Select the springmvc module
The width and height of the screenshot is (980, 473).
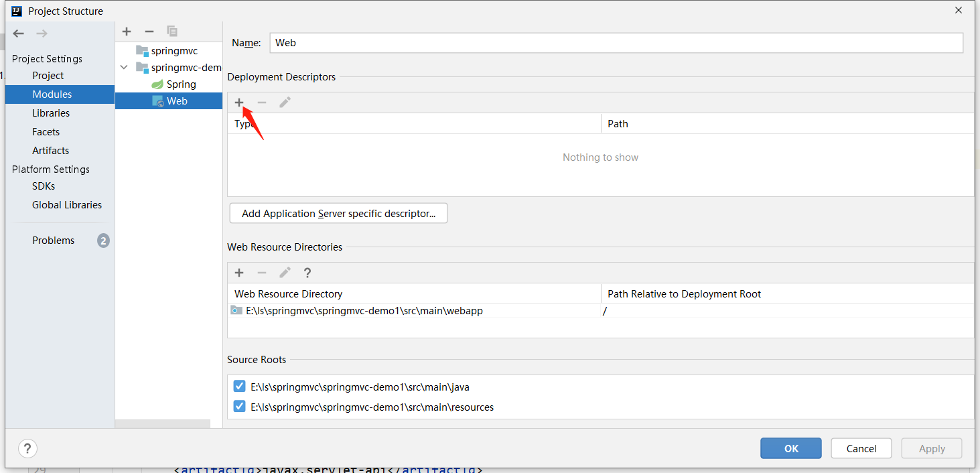[174, 51]
